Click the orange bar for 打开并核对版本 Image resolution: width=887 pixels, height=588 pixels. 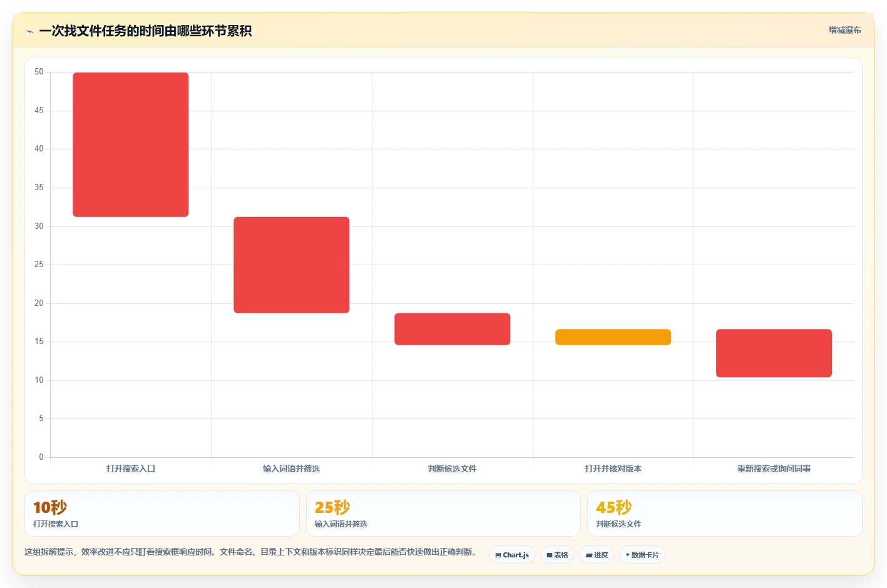[x=613, y=337]
